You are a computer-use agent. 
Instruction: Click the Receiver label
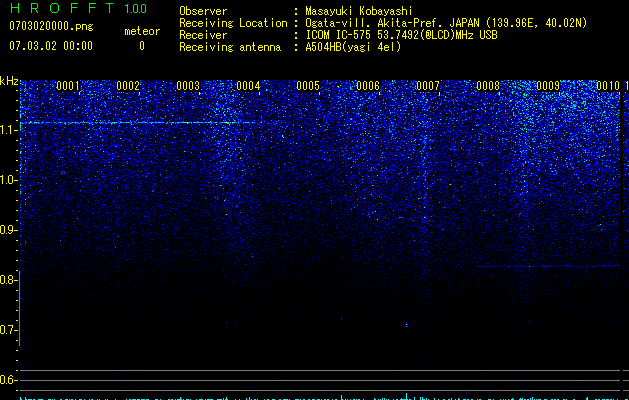(203, 35)
